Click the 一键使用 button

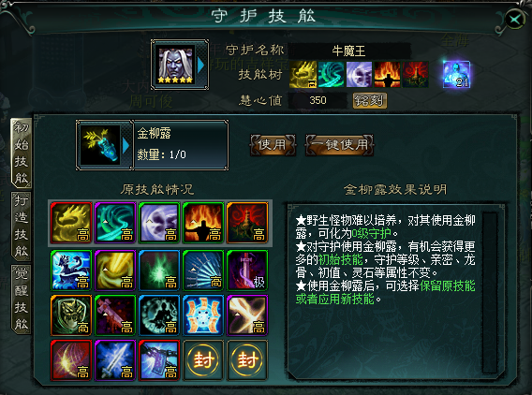tap(340, 145)
